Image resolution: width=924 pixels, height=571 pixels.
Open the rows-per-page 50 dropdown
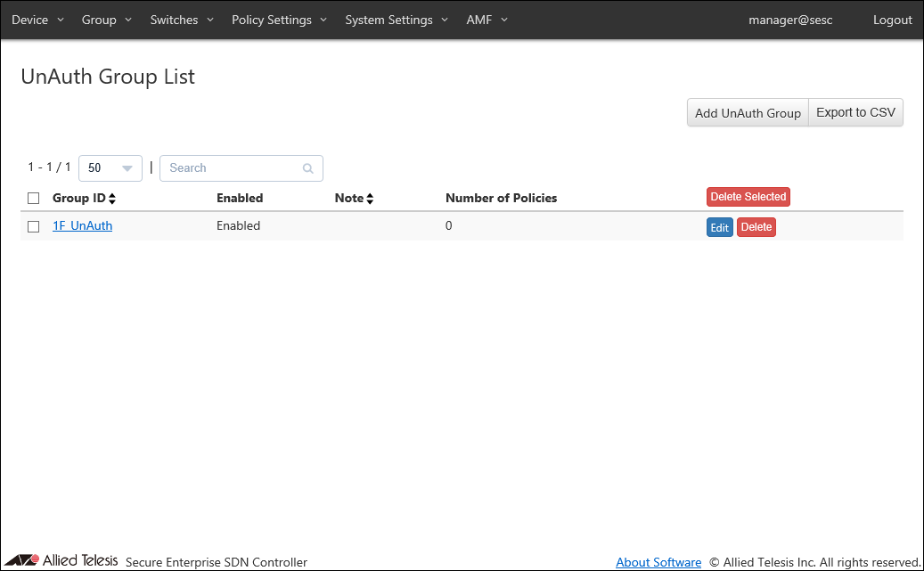(110, 168)
